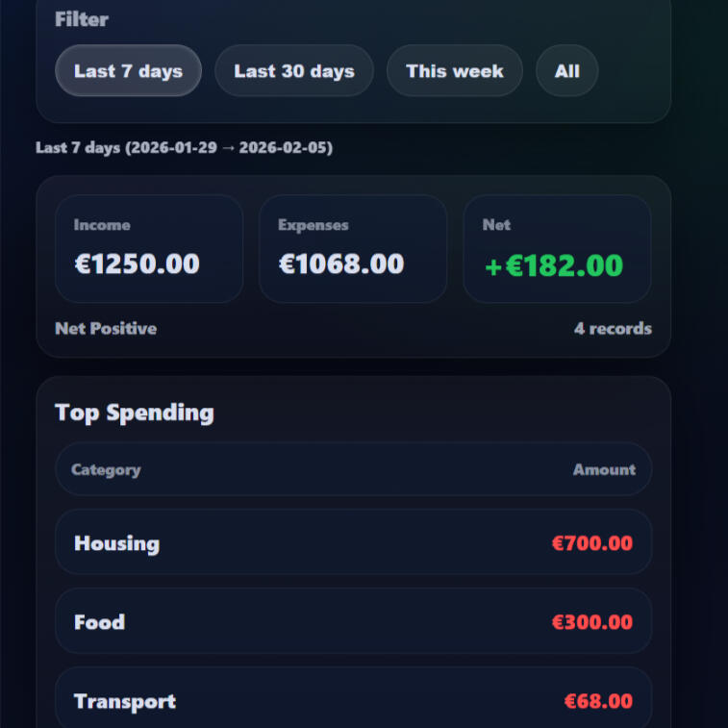Sort by the Amount column header

pos(604,470)
